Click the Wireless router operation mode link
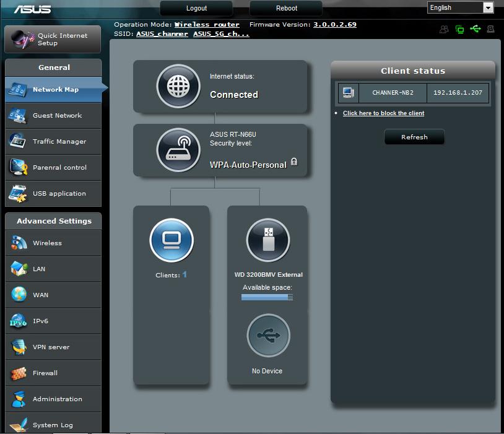 (207, 24)
